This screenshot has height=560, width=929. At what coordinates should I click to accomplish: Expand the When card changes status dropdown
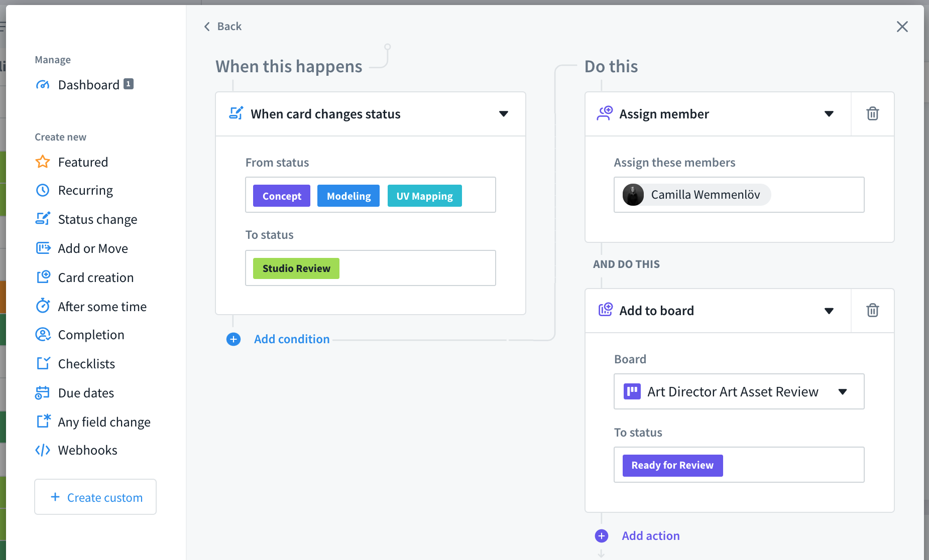(x=504, y=114)
